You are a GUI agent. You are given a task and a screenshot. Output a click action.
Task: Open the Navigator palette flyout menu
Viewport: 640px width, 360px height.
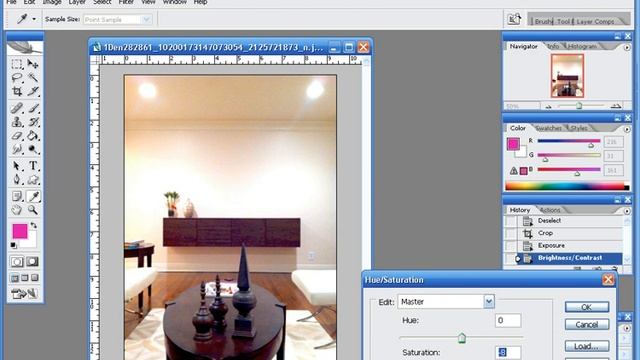(x=627, y=47)
